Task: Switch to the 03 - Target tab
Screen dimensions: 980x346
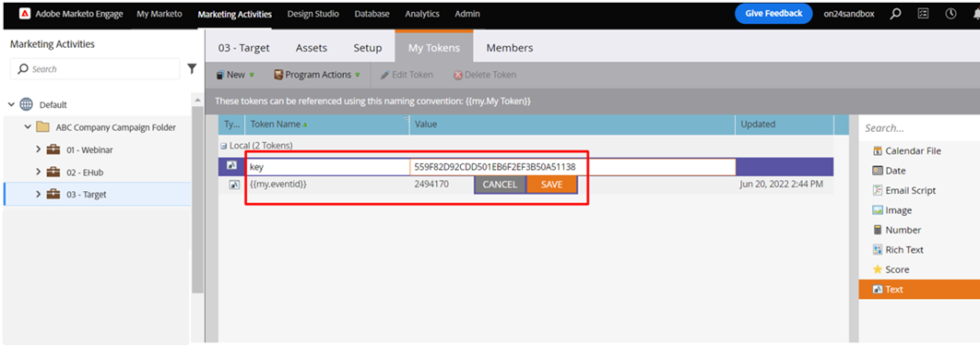Action: [243, 48]
